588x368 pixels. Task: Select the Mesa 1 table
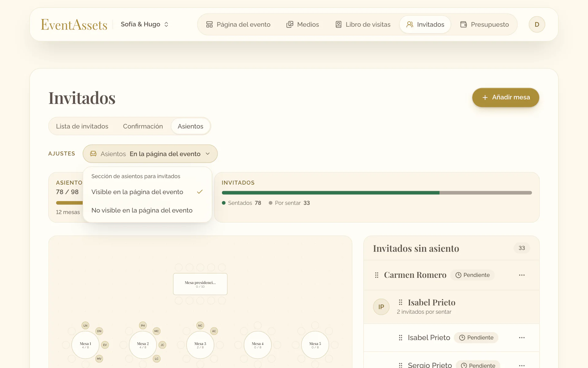click(85, 345)
